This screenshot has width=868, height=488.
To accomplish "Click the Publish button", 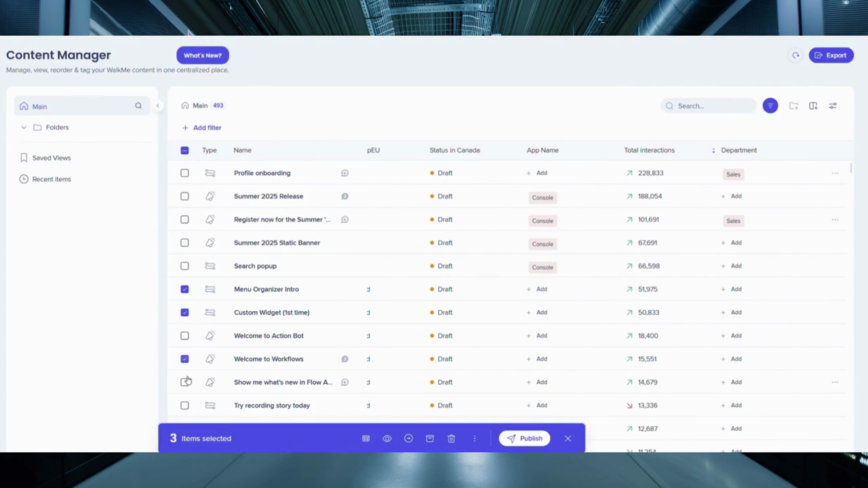I will (524, 439).
